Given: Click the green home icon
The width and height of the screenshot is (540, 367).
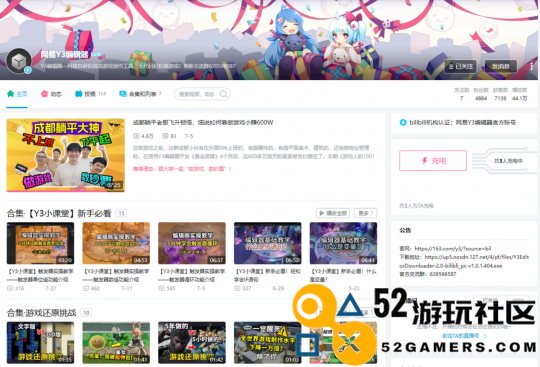Looking at the screenshot, I should point(10,94).
